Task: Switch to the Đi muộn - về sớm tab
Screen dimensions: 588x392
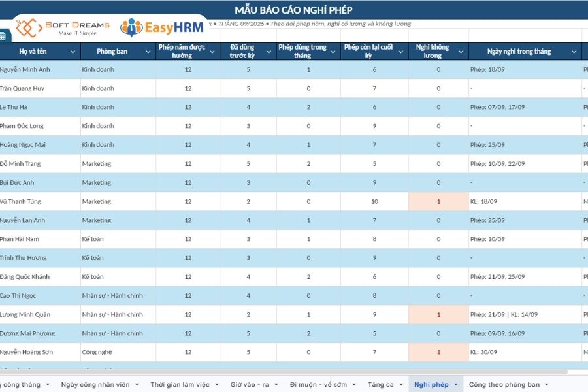Action: [x=318, y=385]
